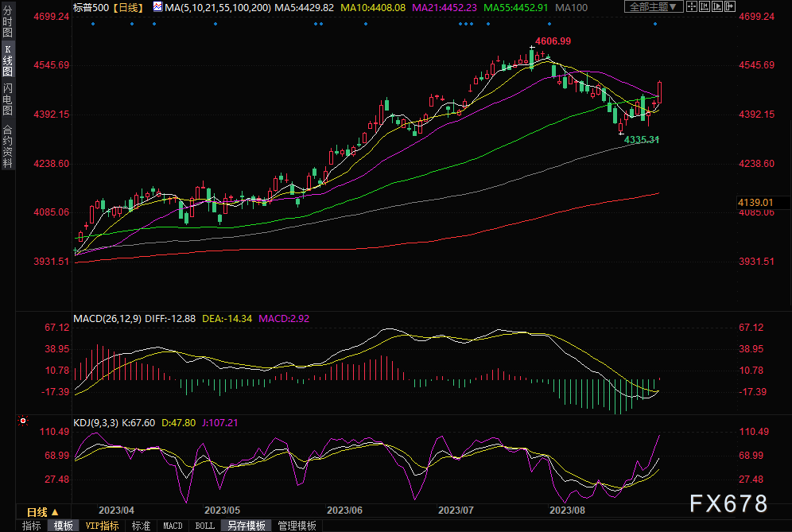Toggle the BOLL indicator in the bottom bar
Screen dimensions: 792x532
[204, 526]
